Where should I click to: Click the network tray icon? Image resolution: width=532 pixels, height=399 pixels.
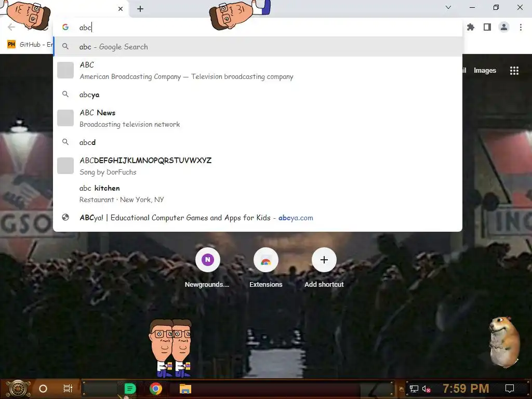point(414,389)
